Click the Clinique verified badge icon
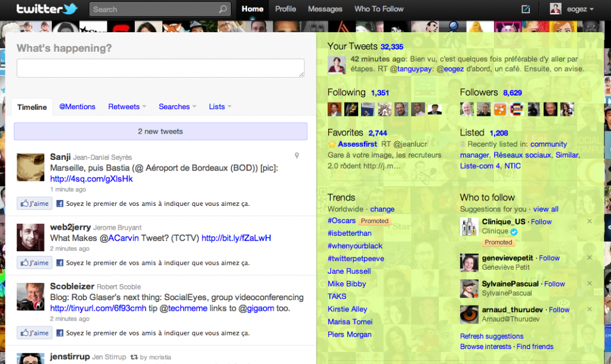 [x=514, y=232]
